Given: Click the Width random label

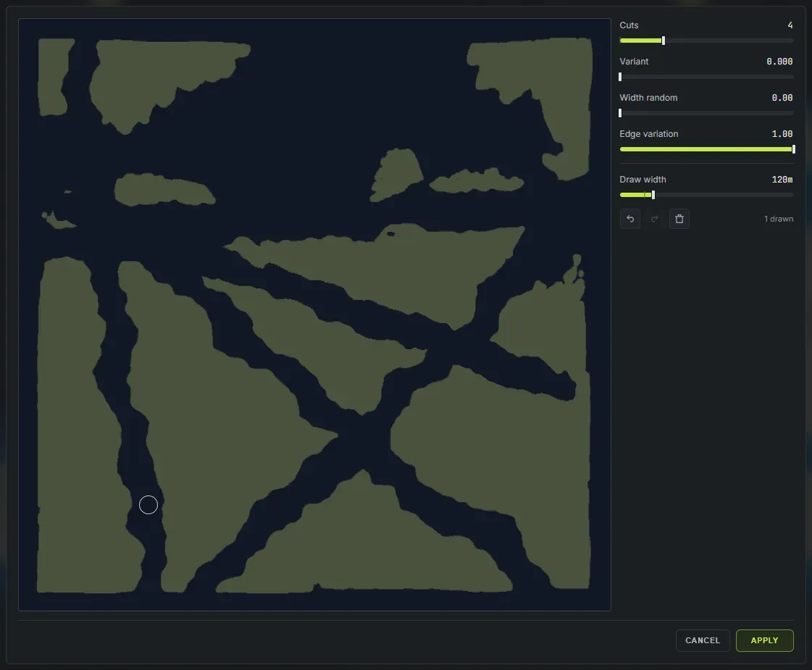Looking at the screenshot, I should click(x=648, y=97).
